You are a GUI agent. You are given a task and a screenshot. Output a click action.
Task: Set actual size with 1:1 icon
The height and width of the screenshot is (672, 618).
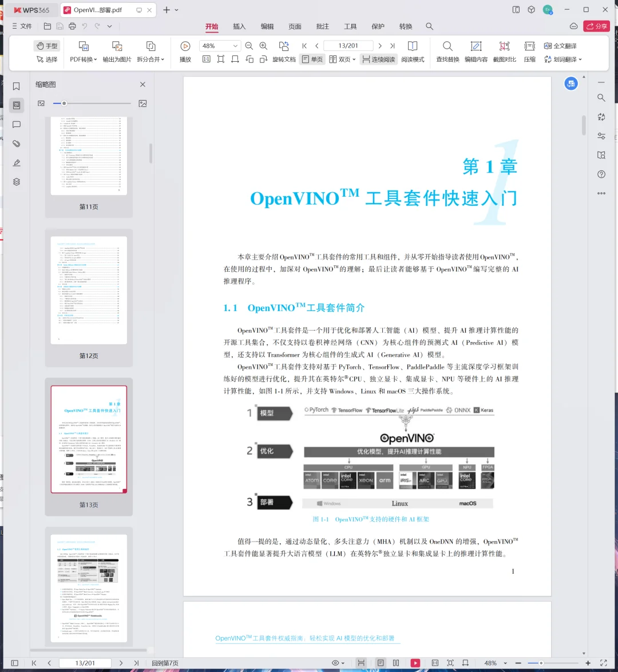coord(206,59)
